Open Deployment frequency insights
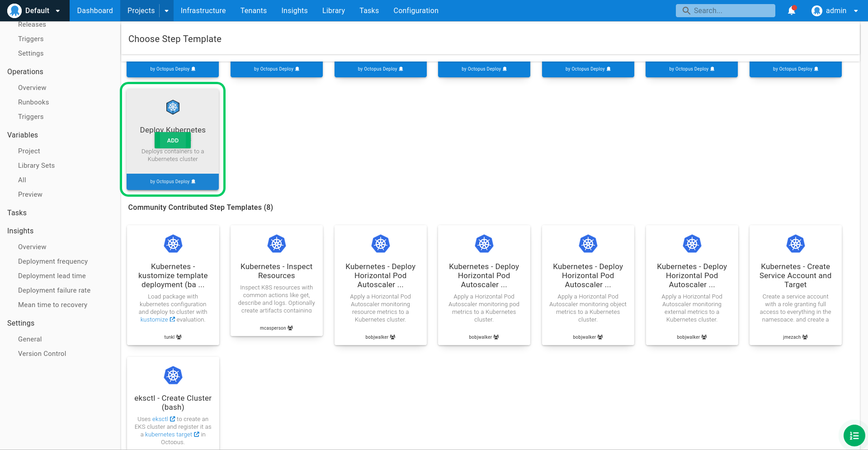 coord(53,261)
